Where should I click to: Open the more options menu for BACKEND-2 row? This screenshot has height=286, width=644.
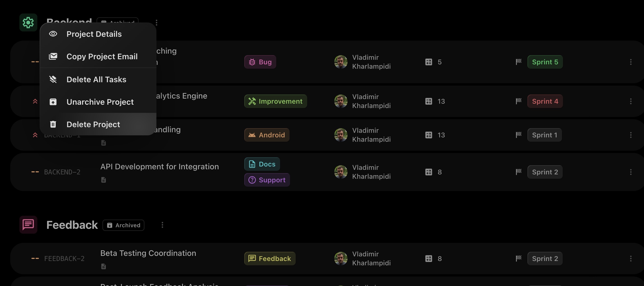point(631,172)
